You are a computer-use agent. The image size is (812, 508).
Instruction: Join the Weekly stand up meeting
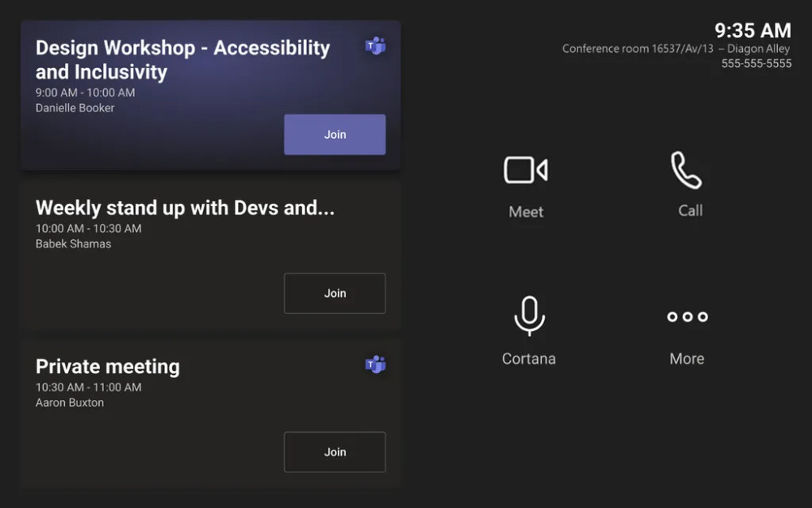pyautogui.click(x=335, y=293)
